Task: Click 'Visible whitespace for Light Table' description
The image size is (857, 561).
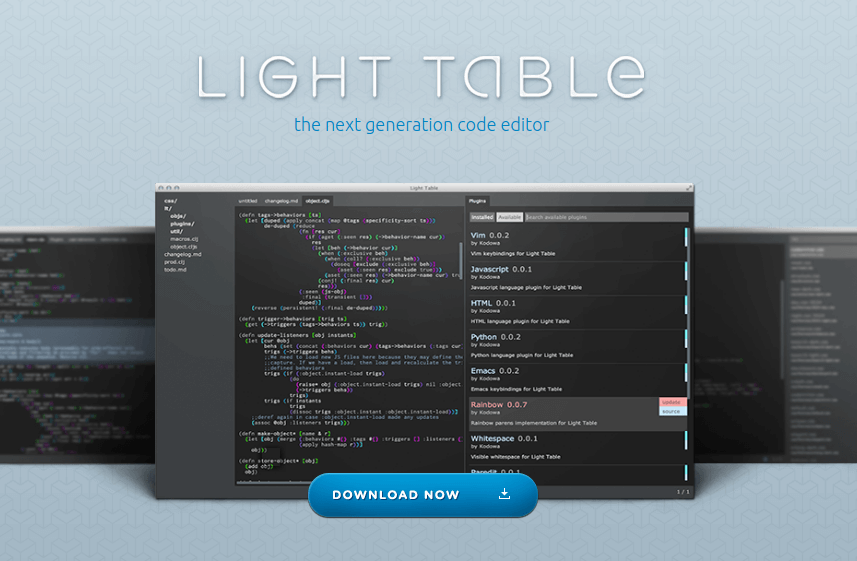Action: (x=515, y=457)
